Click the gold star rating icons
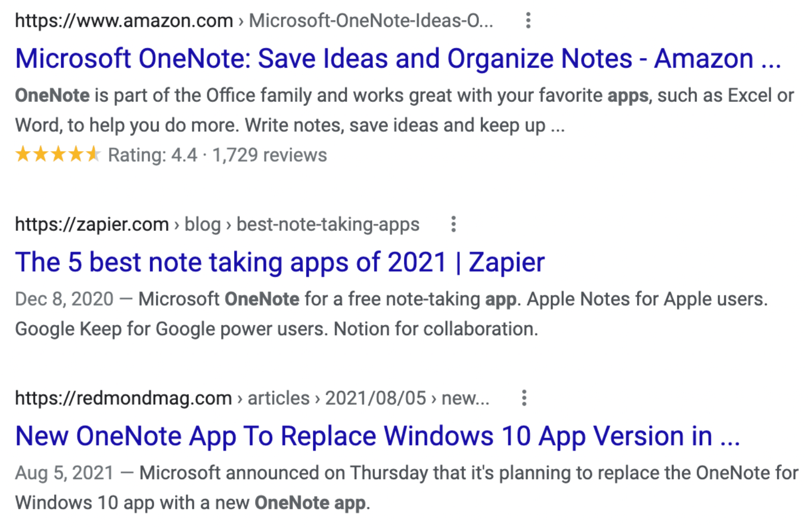This screenshot has height=528, width=812. [x=58, y=154]
